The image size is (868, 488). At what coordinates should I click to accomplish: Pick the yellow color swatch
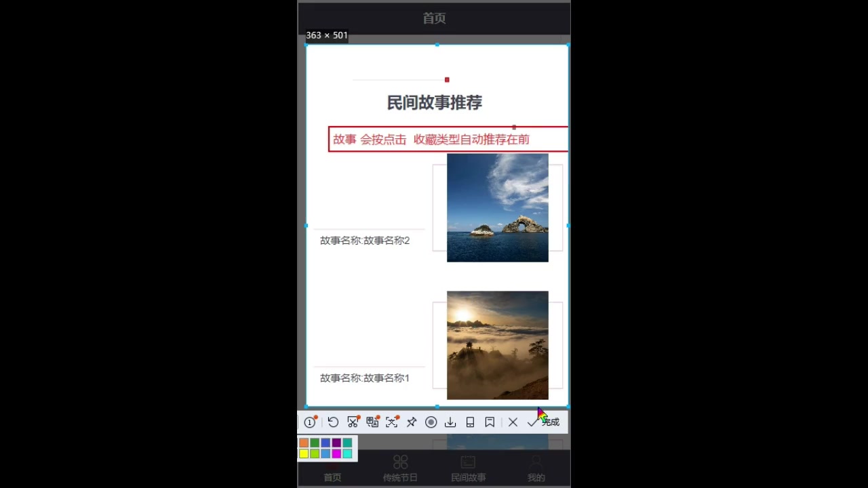click(x=304, y=453)
